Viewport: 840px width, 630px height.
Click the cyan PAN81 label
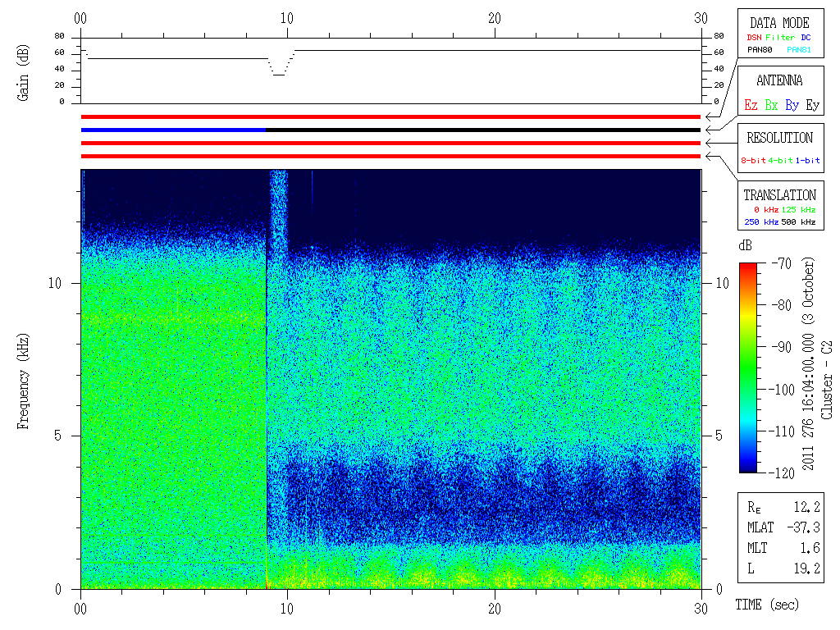coord(799,50)
